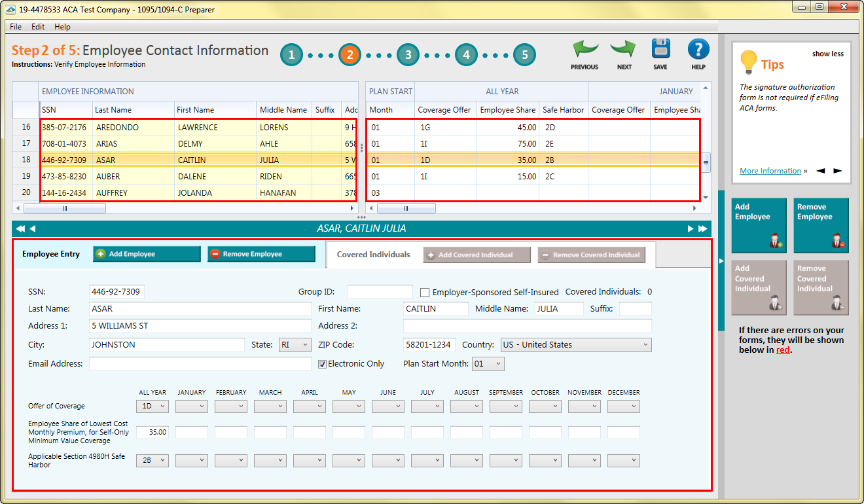Enable Employer-Sponsored Self-Insured checkbox
Image resolution: width=864 pixels, height=504 pixels.
(x=425, y=293)
